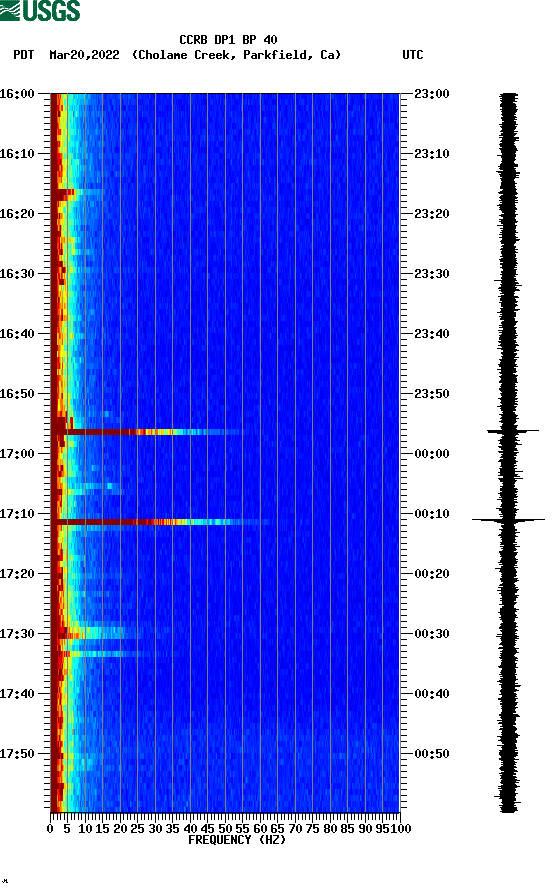Click the '23:40' UTC time label
Viewport: 552px width, 892px height.
coord(432,334)
